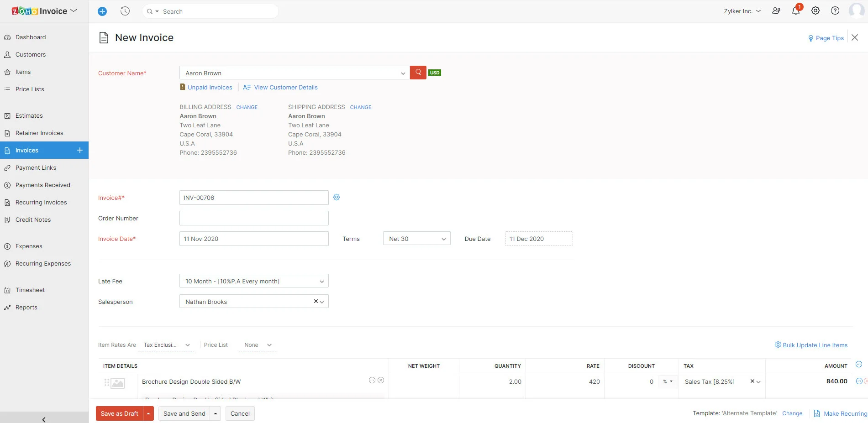Collapse the sidebar with bottom arrow
The image size is (868, 423).
44,419
